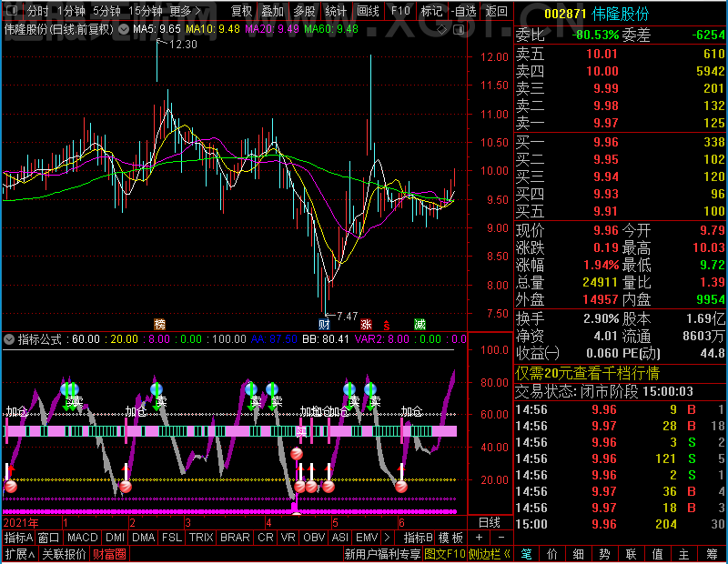Expand the 指标公式 indicator dropdown

coord(9,339)
